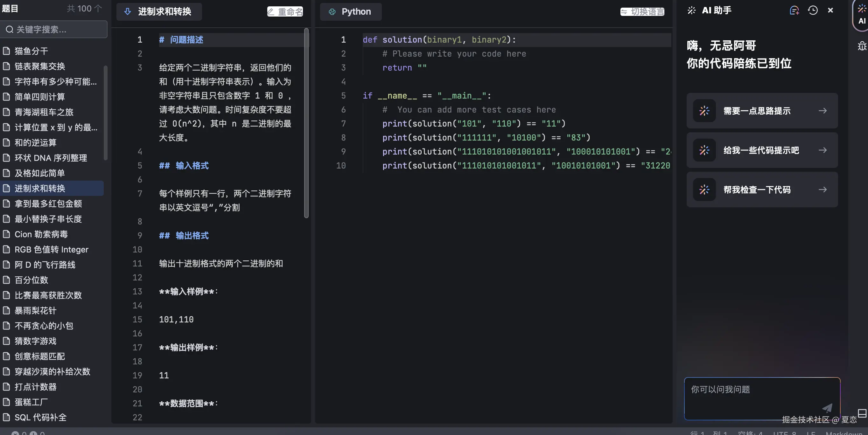Click the send message paper plane icon

[x=827, y=408]
